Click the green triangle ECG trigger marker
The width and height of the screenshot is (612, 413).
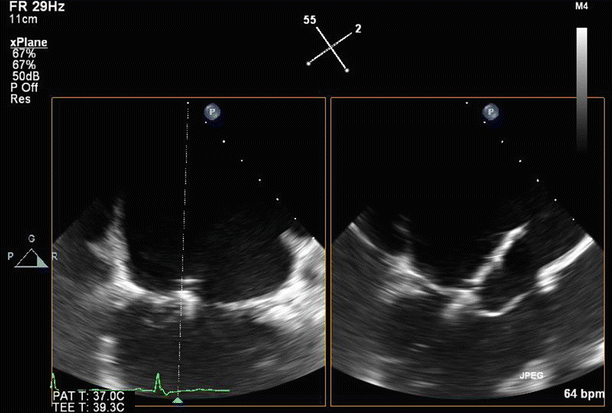(x=178, y=399)
